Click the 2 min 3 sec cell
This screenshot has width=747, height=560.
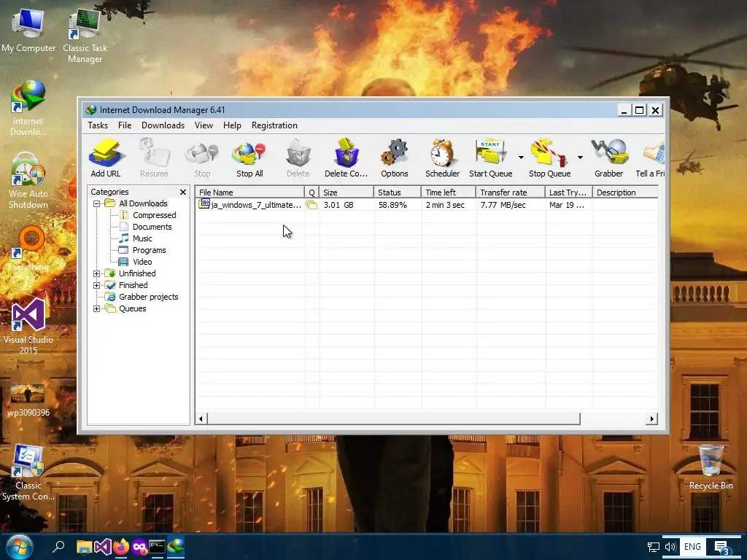[445, 205]
